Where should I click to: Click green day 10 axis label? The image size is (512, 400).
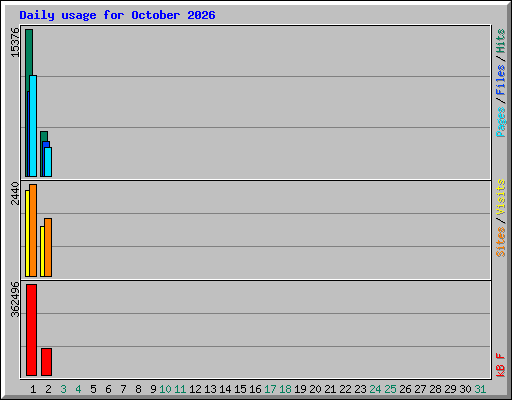coord(165,389)
